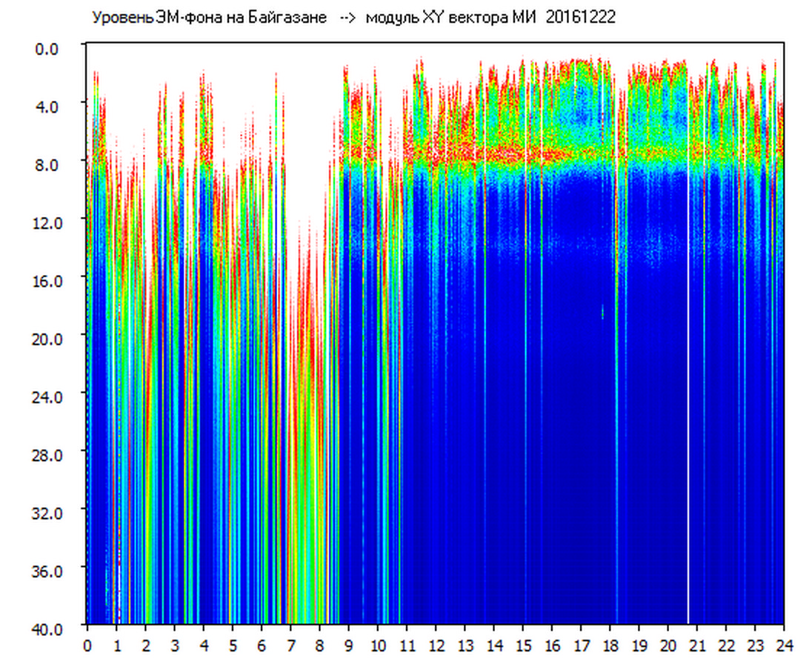812x667 pixels.
Task: Click the small green mark near hour 18
Action: 602,311
